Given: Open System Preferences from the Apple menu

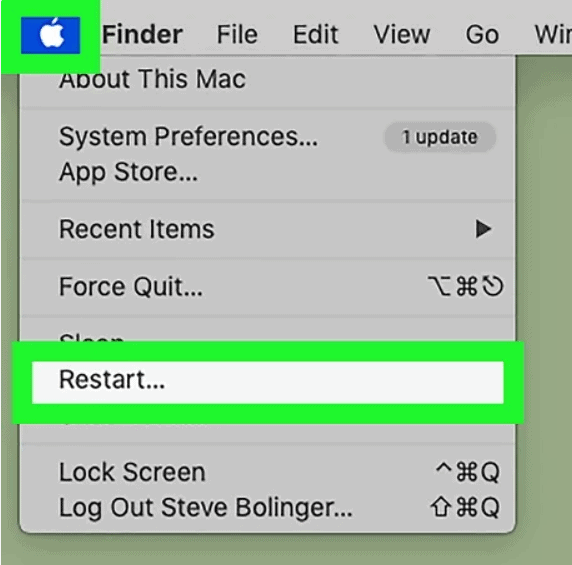Looking at the screenshot, I should (x=188, y=137).
